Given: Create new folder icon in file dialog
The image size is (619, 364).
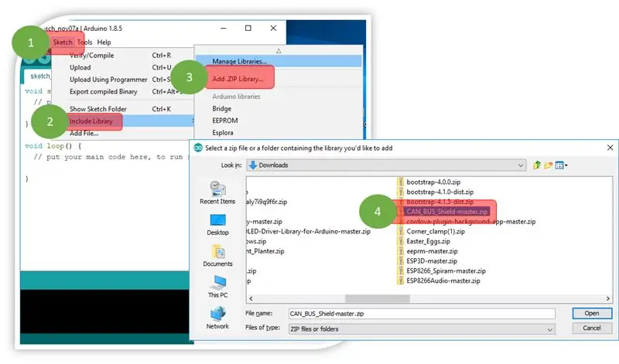Looking at the screenshot, I should pyautogui.click(x=548, y=165).
